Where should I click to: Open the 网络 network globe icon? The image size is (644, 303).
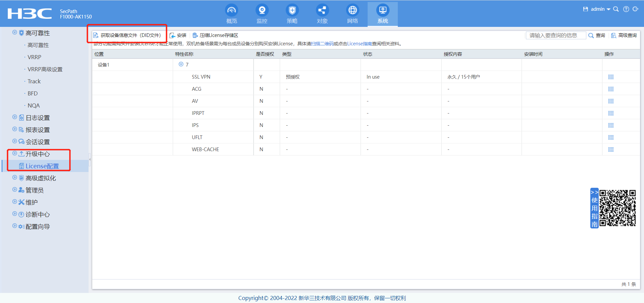353,11
